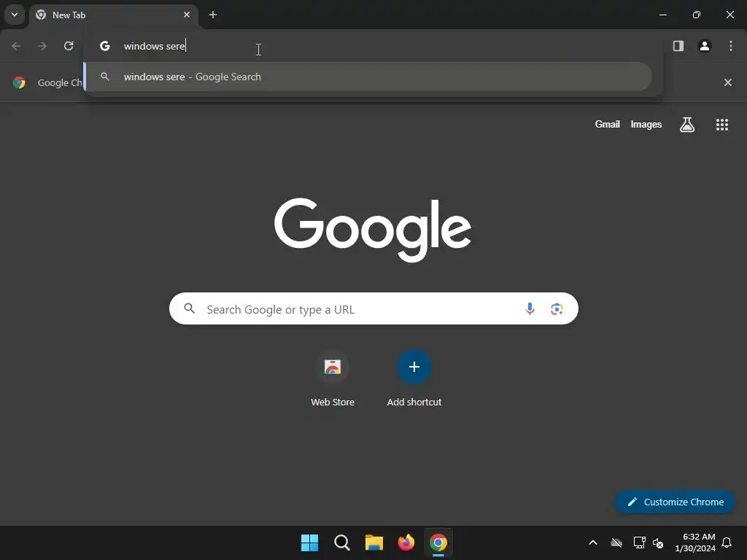The height and width of the screenshot is (560, 747).
Task: Click the magnifier icon in the Google search box
Action: [190, 308]
